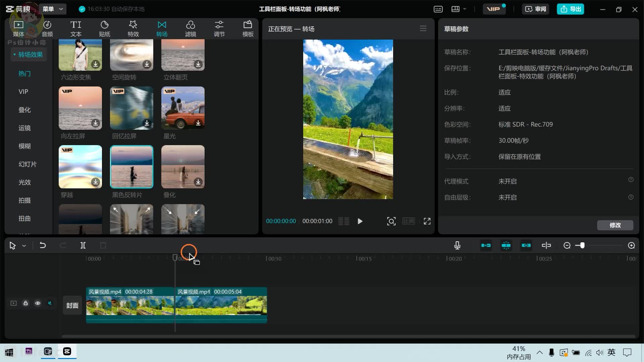644x362 pixels.
Task: Select the 叠化 category in sidebar
Action: (24, 110)
